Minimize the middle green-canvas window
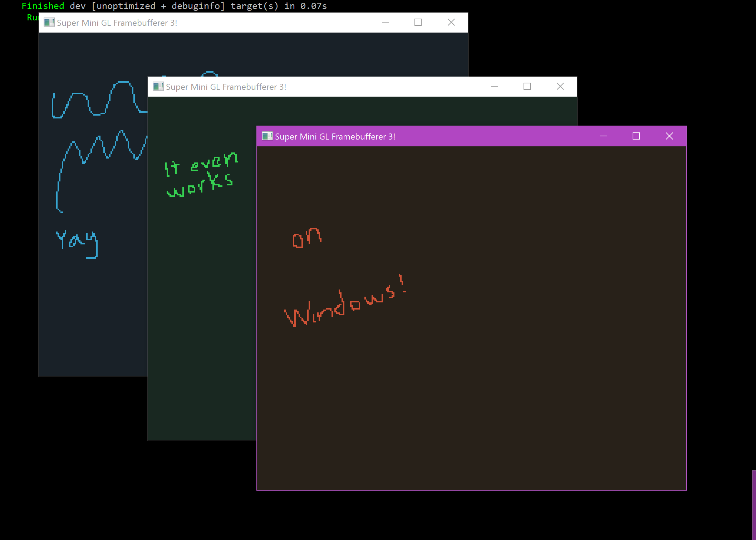756x540 pixels. point(495,87)
